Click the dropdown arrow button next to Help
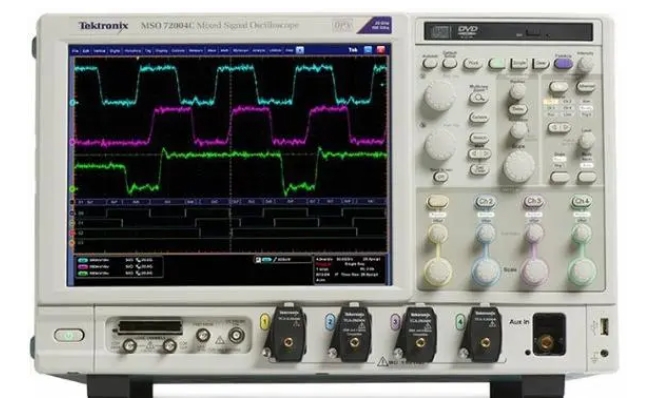Viewport: 653px width, 399px height. click(300, 50)
